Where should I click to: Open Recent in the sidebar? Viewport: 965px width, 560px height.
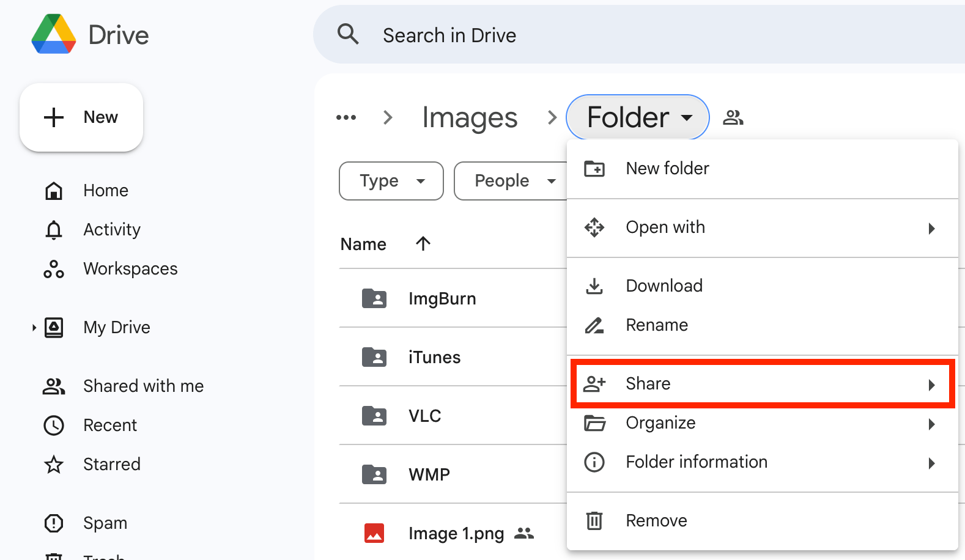[110, 426]
